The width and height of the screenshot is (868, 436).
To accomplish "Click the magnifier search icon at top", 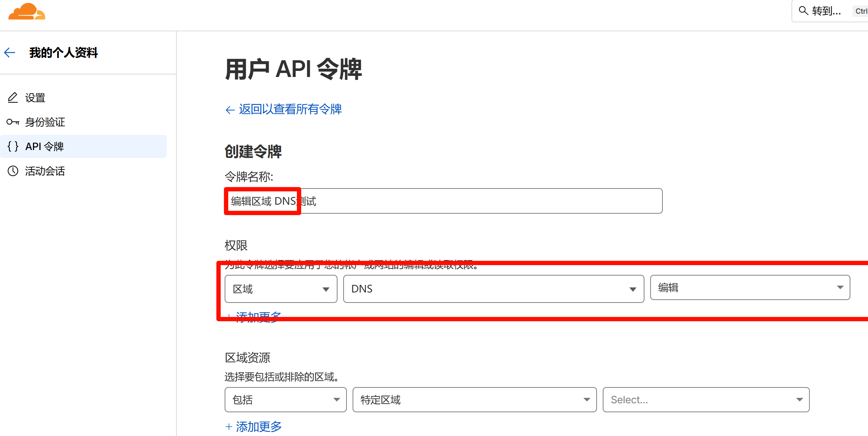I will pos(803,11).
